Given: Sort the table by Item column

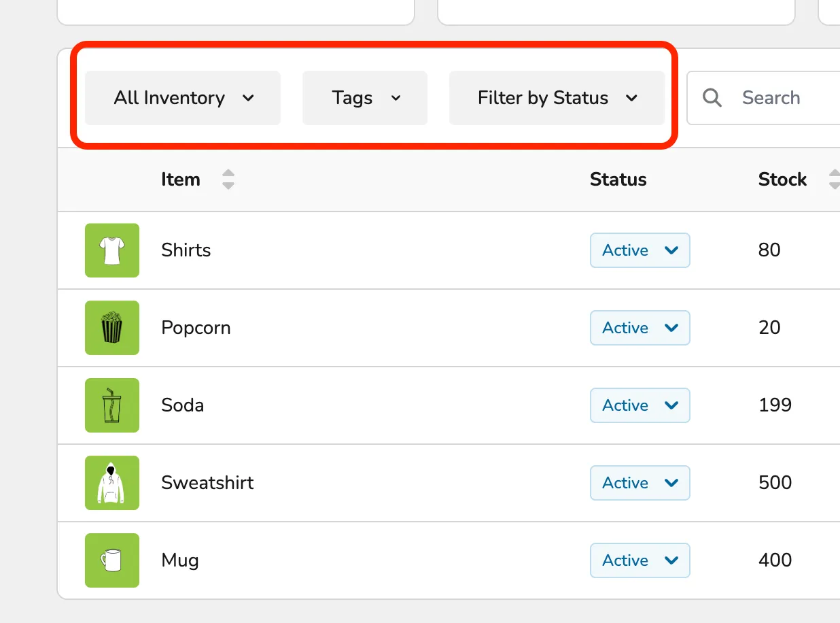Looking at the screenshot, I should [x=228, y=180].
